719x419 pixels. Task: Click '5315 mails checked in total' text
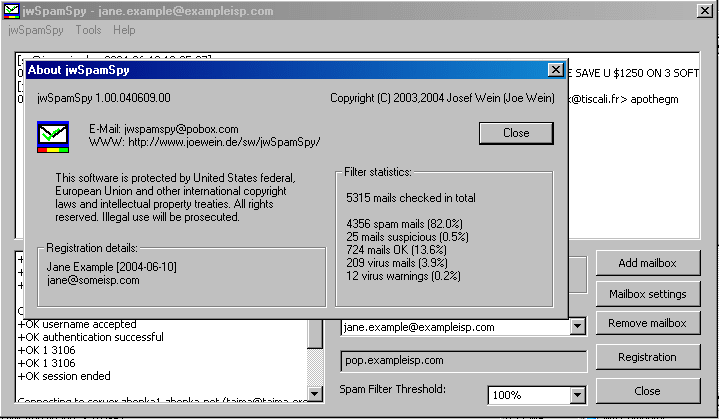pos(411,198)
